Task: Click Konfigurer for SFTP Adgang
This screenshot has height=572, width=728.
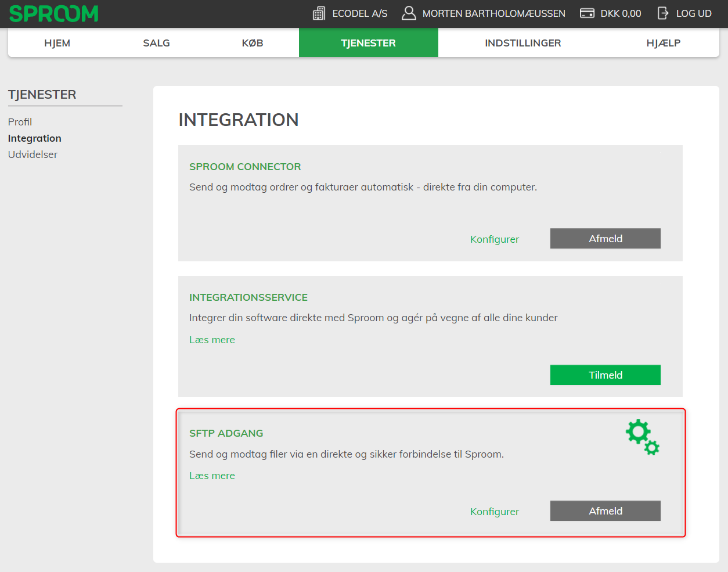Action: click(x=495, y=512)
